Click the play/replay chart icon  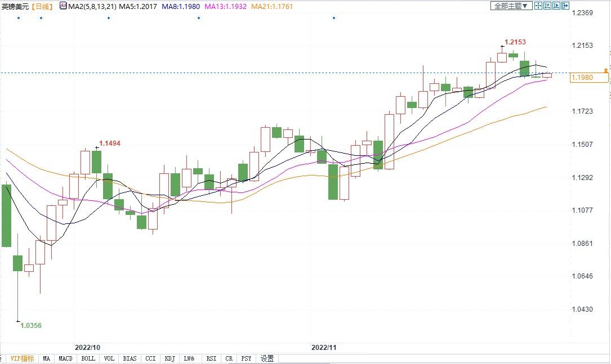557,6
